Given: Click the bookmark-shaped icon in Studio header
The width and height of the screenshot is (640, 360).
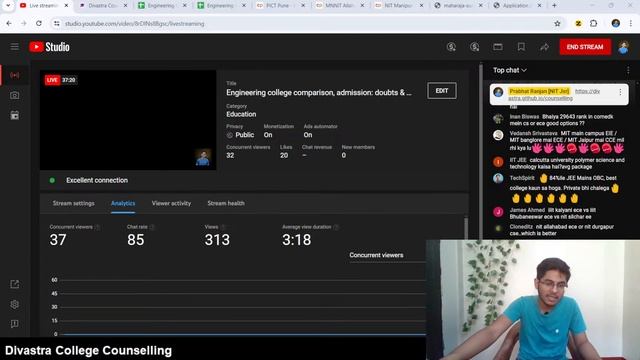Looking at the screenshot, I should [521, 47].
